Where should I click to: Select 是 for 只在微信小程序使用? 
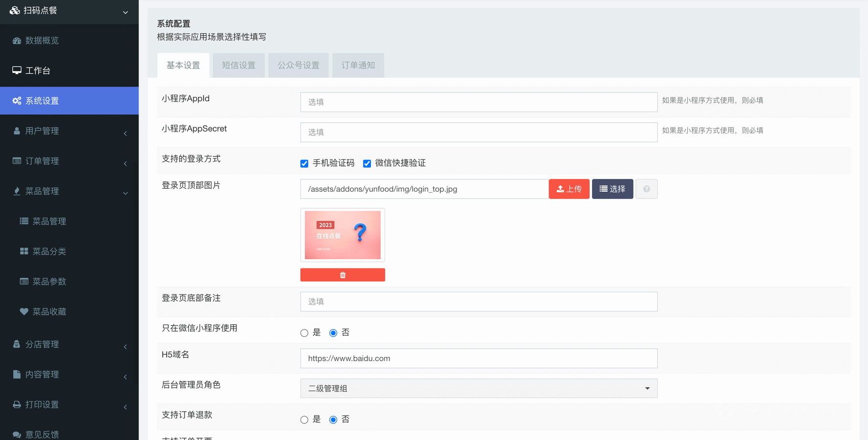[304, 333]
